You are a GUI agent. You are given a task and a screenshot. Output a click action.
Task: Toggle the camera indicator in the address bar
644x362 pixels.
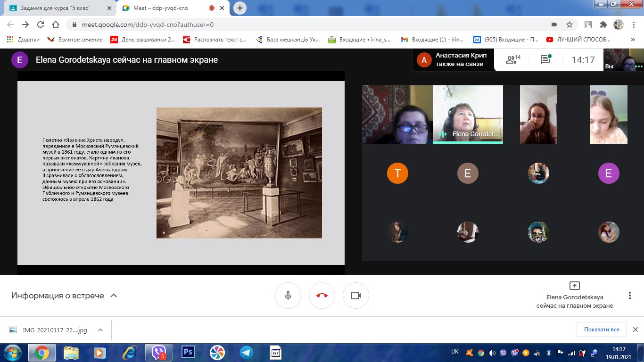(554, 25)
